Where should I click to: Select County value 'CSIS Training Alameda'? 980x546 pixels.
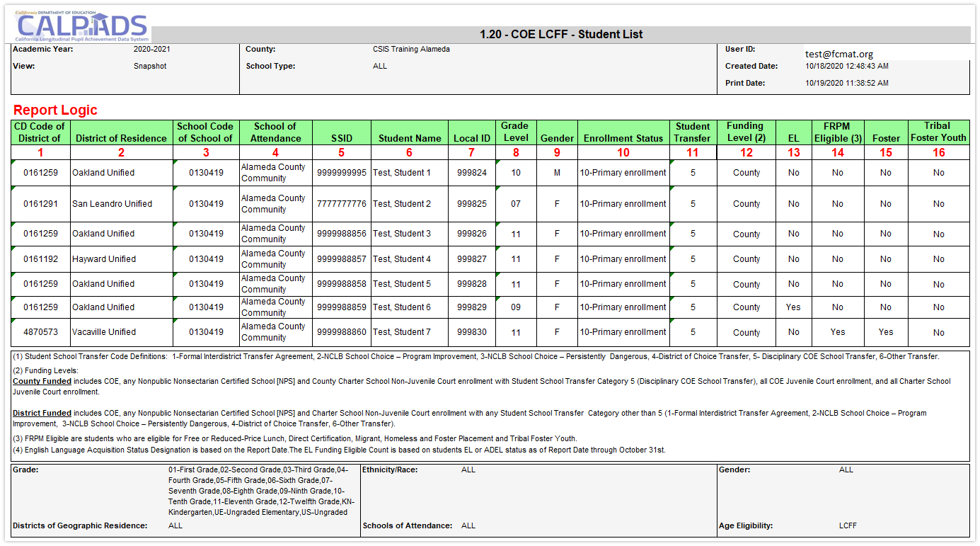coord(411,50)
